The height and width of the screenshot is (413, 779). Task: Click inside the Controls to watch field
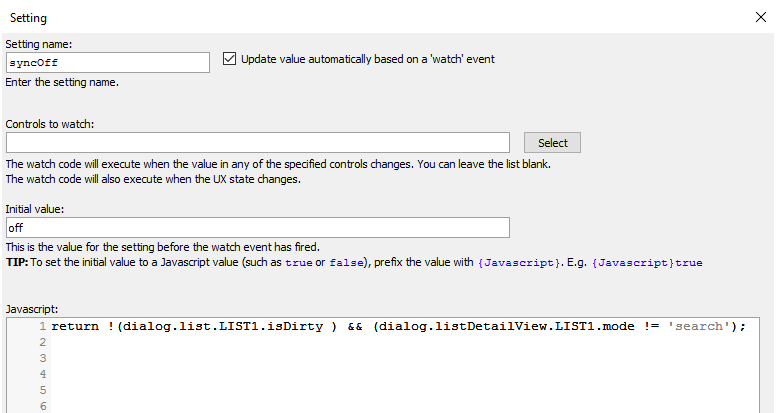pos(258,143)
